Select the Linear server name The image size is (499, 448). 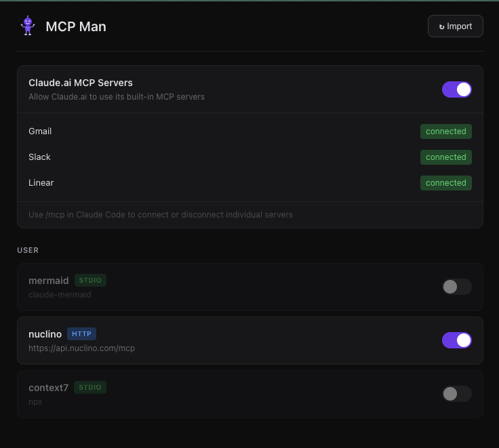click(x=41, y=183)
